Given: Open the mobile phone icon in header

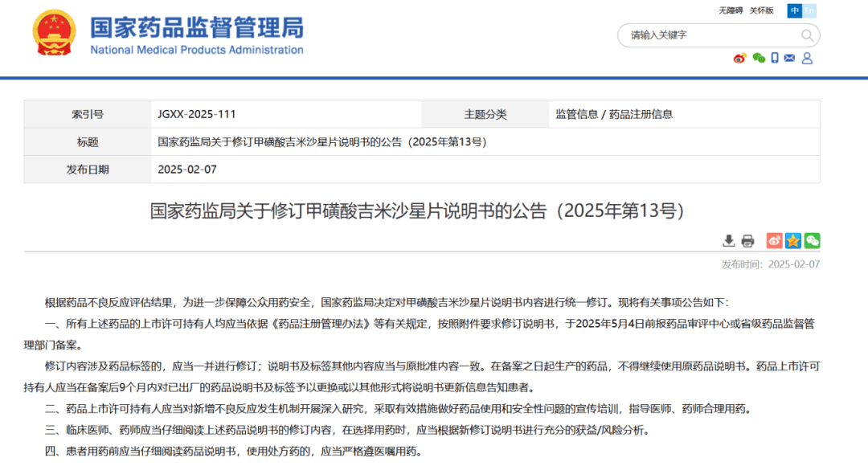Looking at the screenshot, I should [x=775, y=58].
